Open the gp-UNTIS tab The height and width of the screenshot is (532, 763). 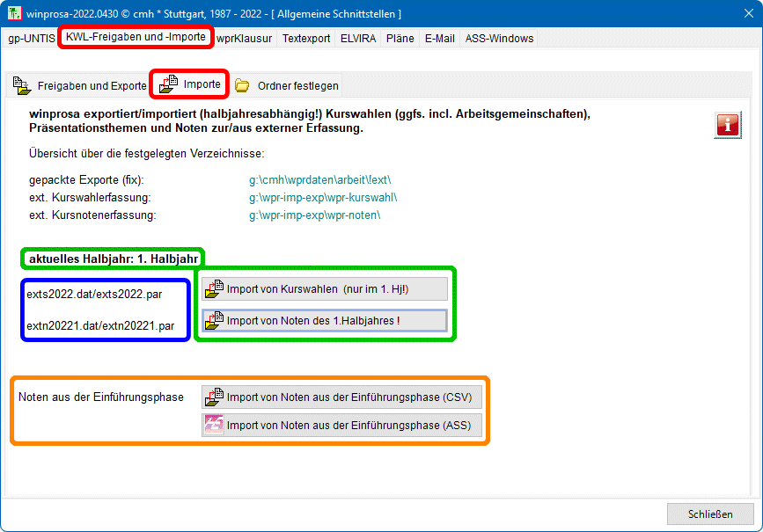coord(31,39)
